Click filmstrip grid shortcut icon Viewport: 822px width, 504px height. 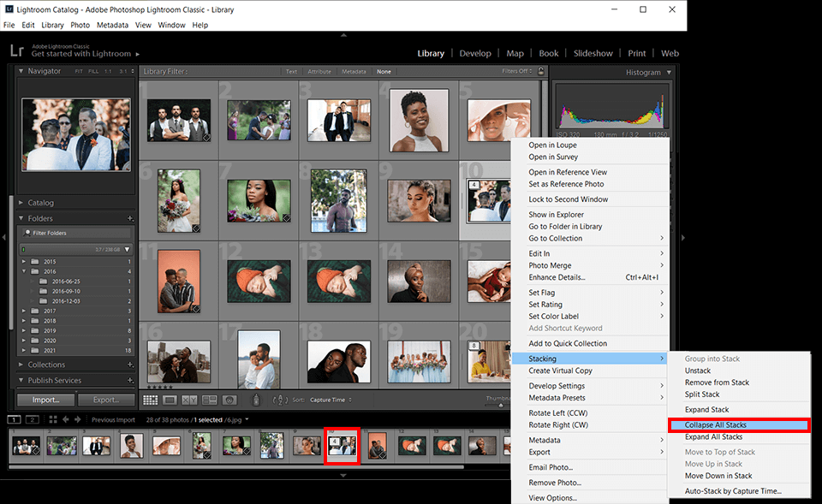(x=53, y=419)
